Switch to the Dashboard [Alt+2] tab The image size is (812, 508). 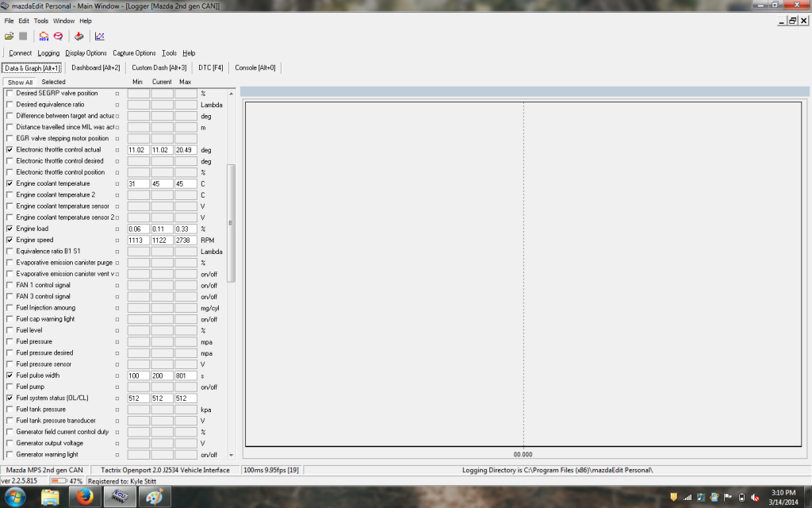pyautogui.click(x=96, y=68)
